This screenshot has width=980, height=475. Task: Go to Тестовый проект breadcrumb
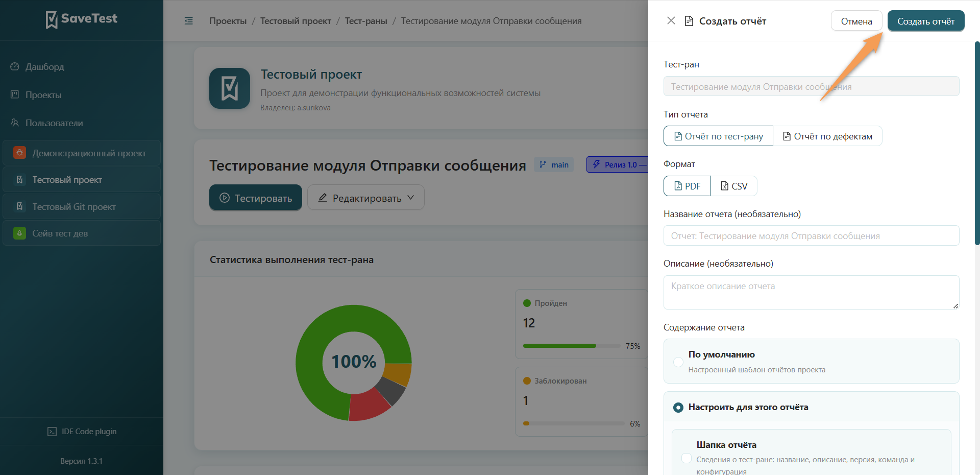296,21
